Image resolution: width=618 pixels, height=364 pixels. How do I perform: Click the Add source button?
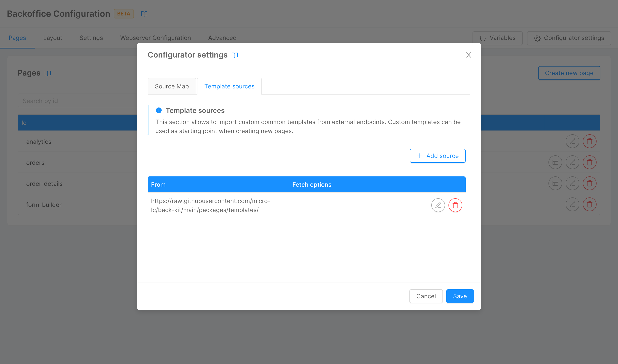tap(438, 156)
